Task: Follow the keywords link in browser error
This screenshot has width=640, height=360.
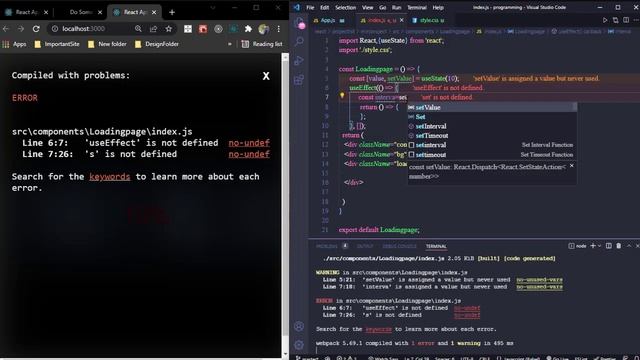Action: [109, 177]
